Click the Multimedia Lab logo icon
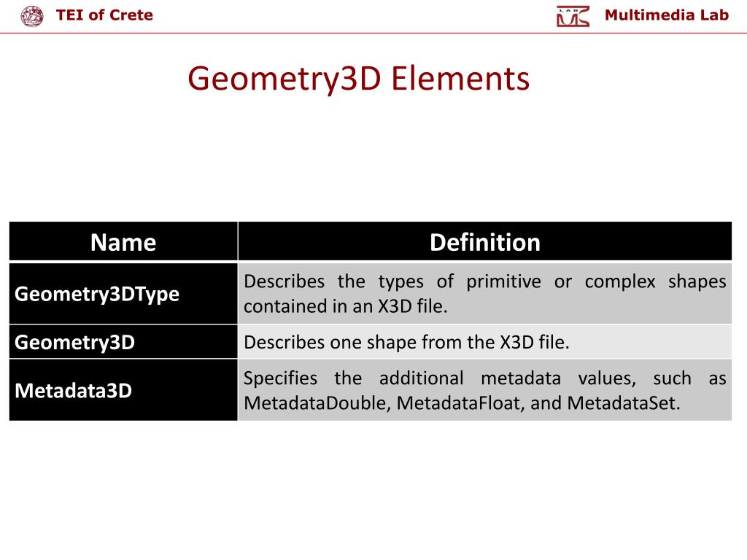This screenshot has width=747, height=560. [x=573, y=16]
